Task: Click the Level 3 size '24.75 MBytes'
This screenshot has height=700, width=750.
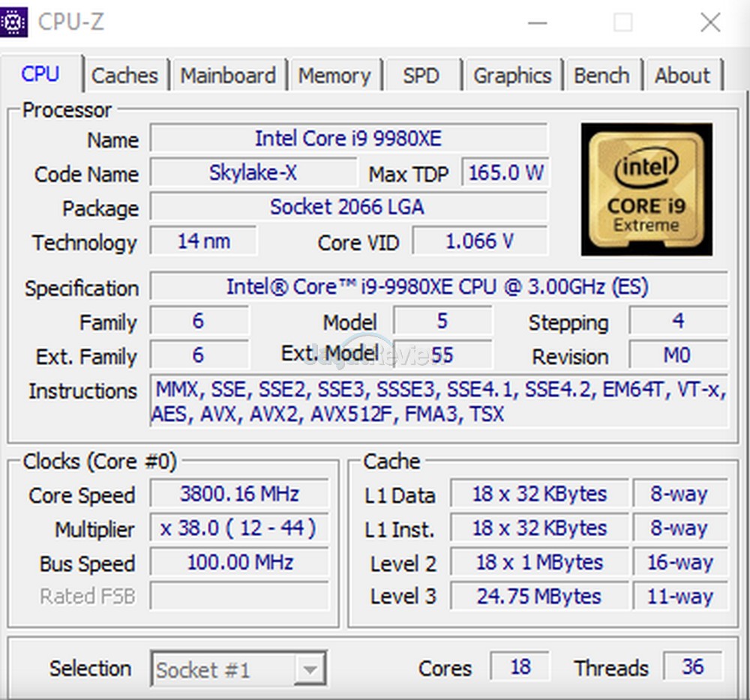Action: (539, 596)
